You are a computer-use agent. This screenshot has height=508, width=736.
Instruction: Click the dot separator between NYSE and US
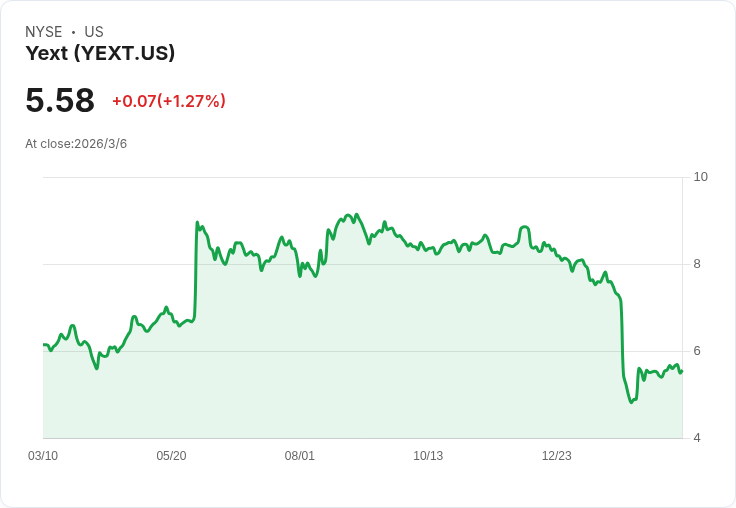pyautogui.click(x=73, y=32)
